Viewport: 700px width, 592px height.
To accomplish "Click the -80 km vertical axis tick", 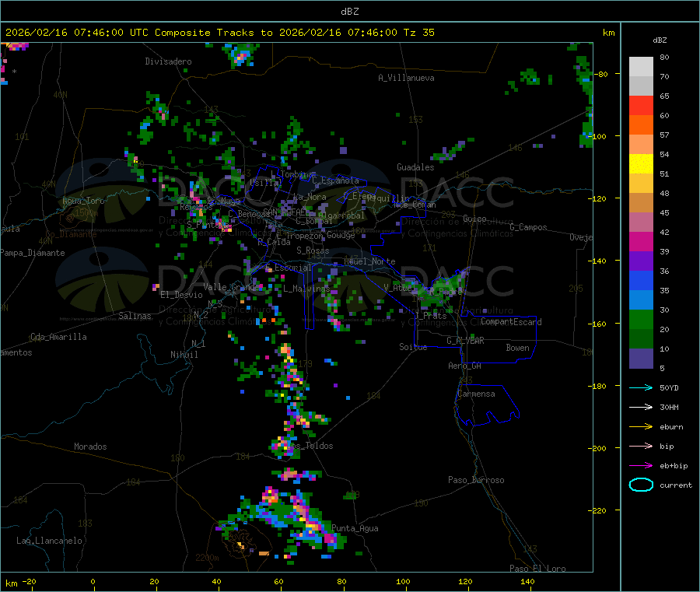I will pos(603,74).
